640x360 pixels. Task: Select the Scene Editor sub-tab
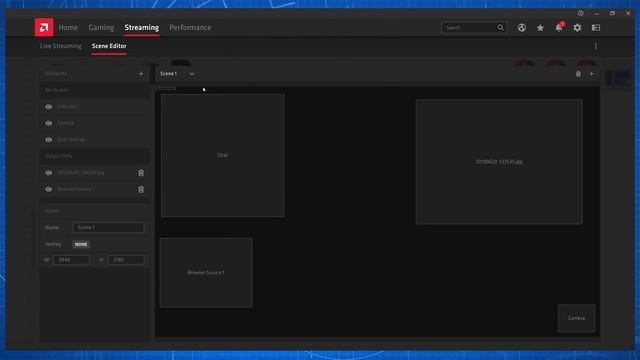click(109, 46)
